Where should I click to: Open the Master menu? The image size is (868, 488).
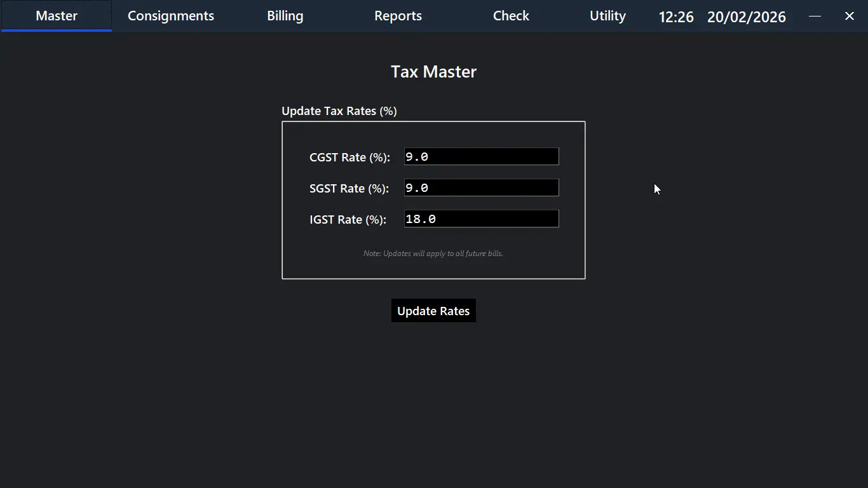point(57,16)
